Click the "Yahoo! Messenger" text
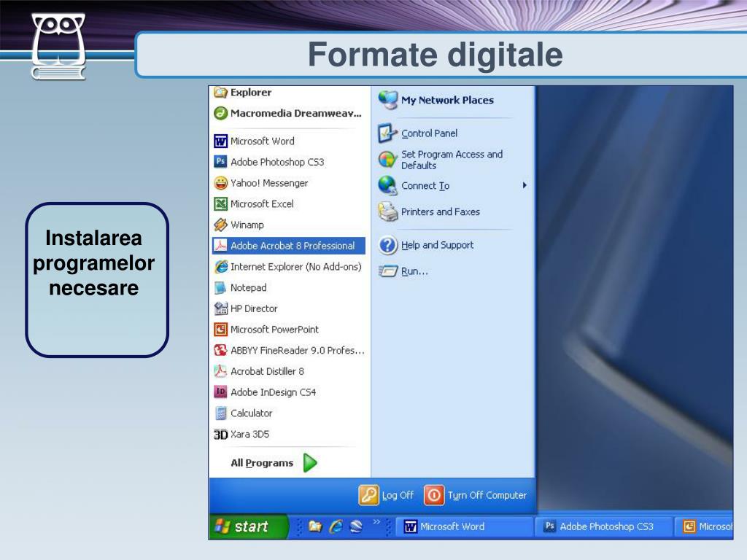 click(269, 183)
